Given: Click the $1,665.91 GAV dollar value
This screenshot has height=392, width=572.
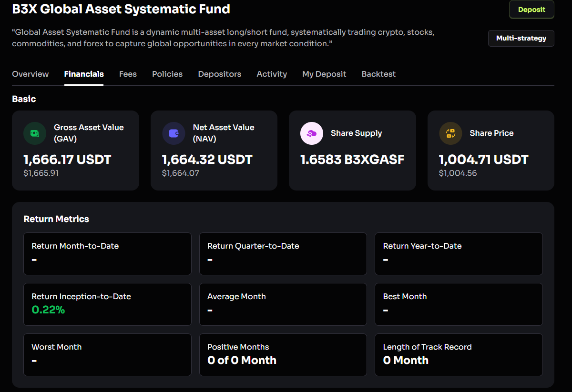Looking at the screenshot, I should [x=41, y=173].
